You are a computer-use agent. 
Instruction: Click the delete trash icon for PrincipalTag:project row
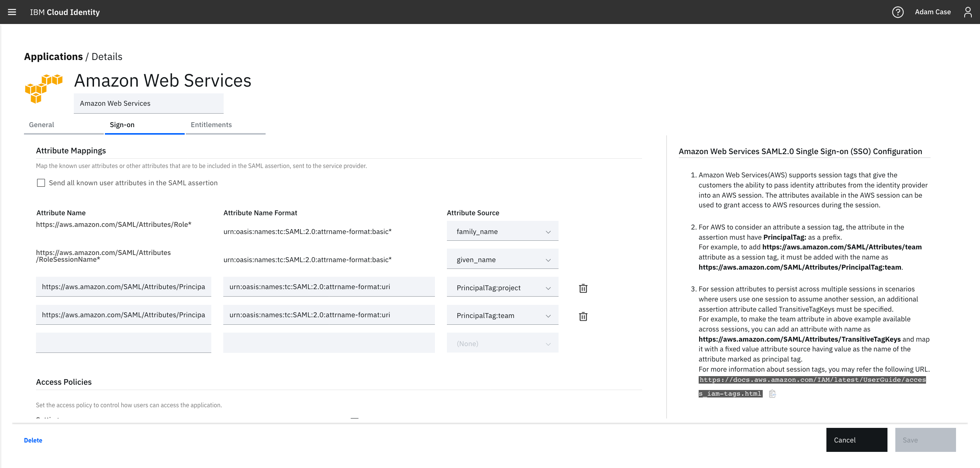582,288
